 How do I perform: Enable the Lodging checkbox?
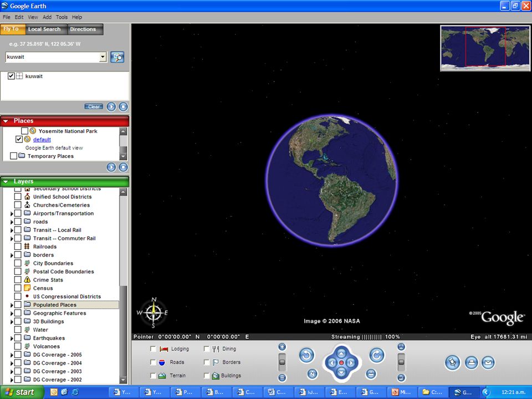click(153, 349)
